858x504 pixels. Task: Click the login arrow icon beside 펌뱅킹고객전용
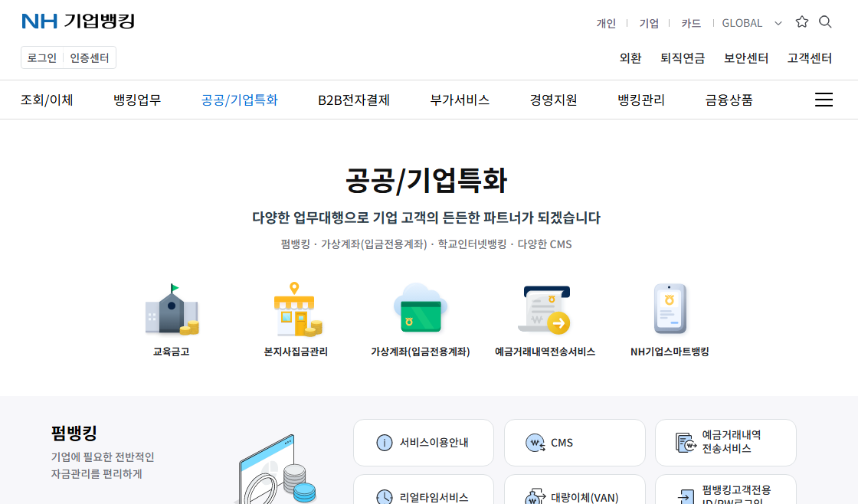tap(686, 497)
